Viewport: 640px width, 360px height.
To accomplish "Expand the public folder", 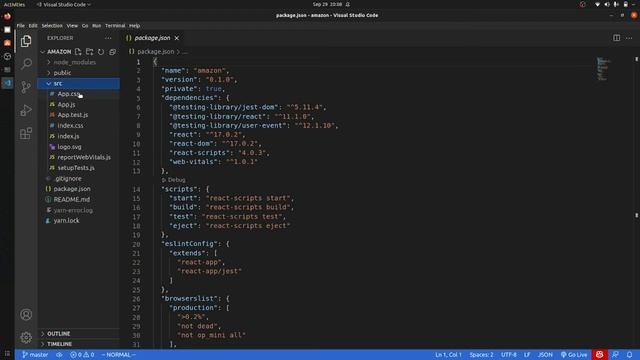I will [x=62, y=73].
